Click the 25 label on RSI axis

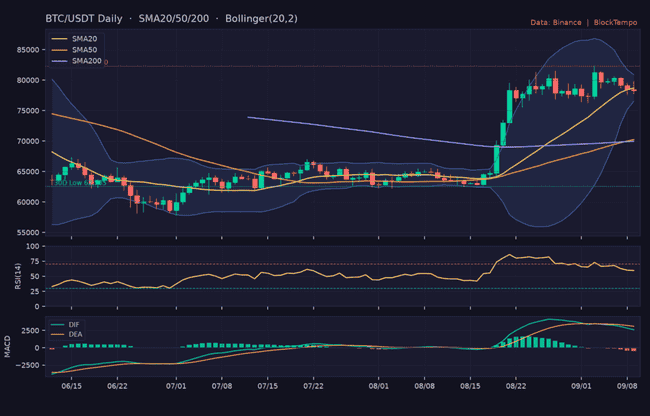35,292
